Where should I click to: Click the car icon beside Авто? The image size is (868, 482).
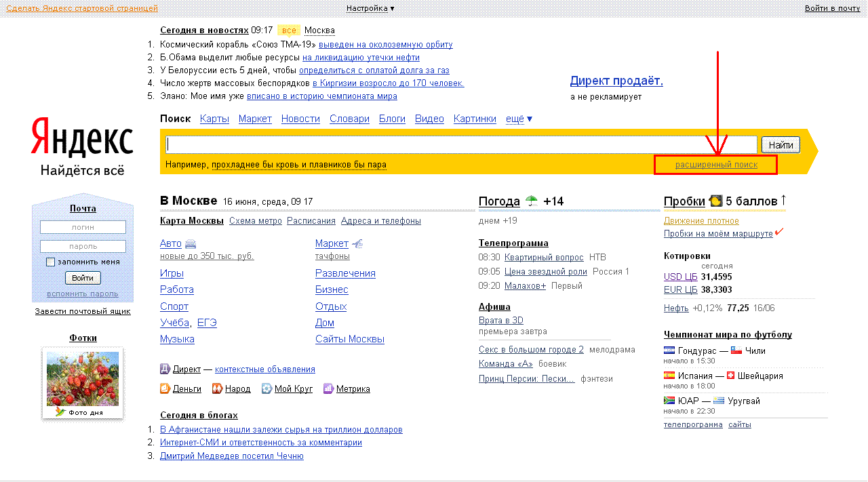click(191, 244)
